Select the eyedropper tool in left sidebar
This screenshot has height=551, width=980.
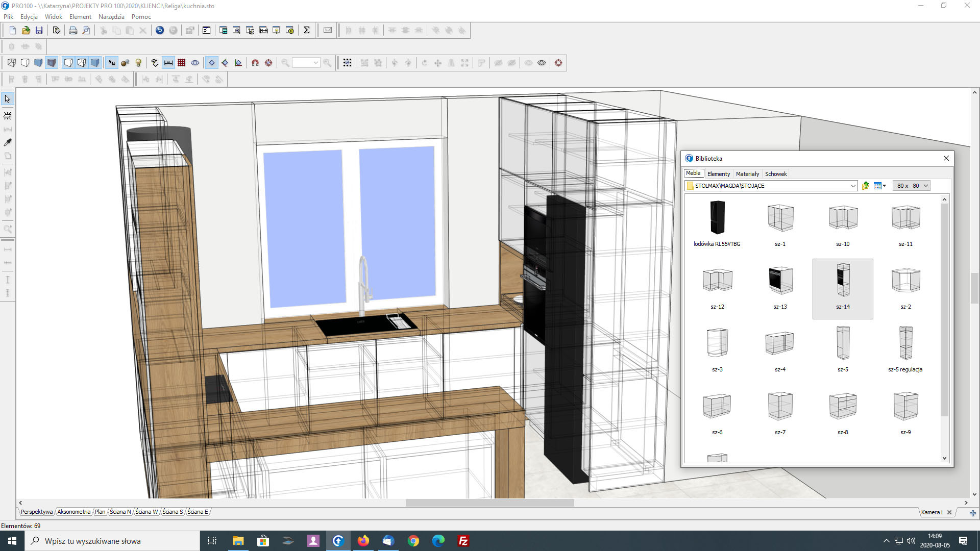8,142
